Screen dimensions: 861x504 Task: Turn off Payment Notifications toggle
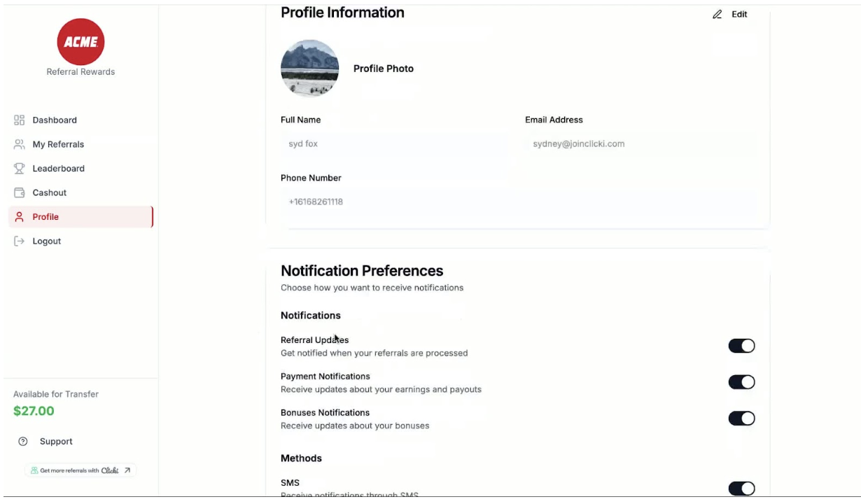coord(741,382)
